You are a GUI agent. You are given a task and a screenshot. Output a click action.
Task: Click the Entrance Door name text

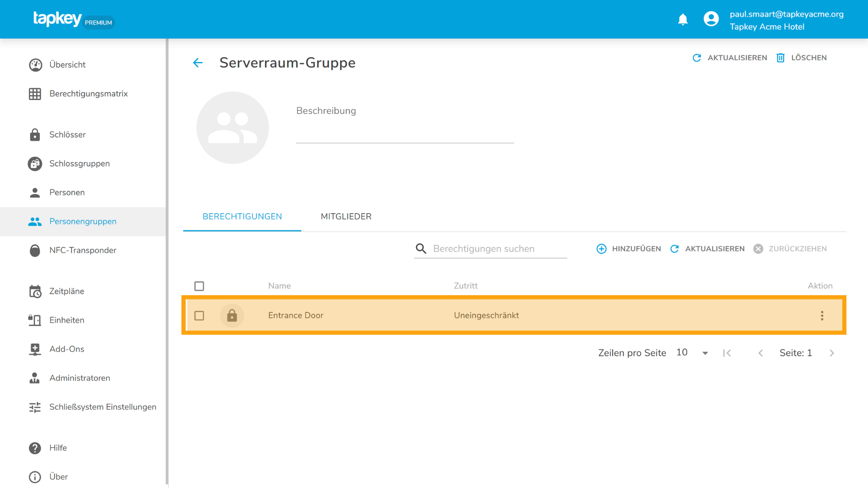tap(295, 316)
